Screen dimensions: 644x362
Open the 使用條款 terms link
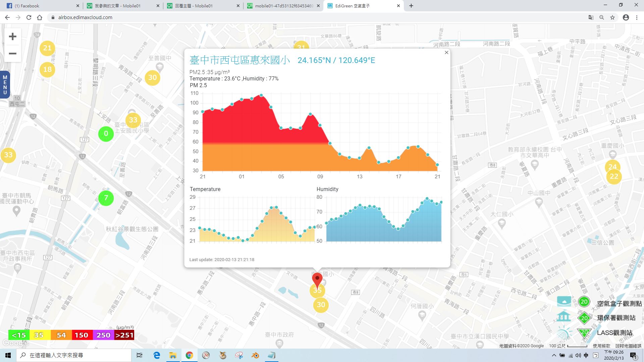602,346
